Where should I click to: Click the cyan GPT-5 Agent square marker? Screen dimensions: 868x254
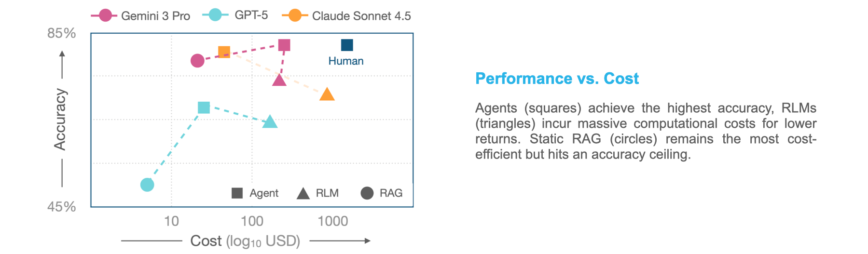coord(204,107)
